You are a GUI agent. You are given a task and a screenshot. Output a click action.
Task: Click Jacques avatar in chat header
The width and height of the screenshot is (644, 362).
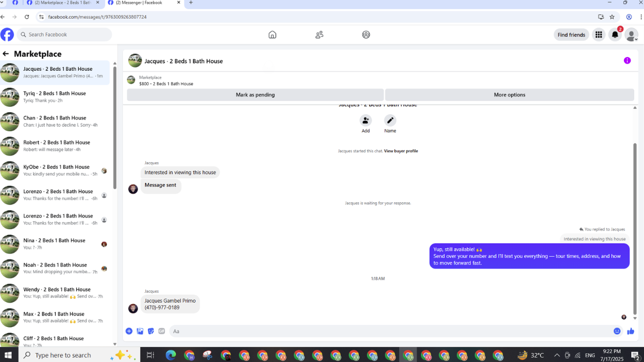pos(135,60)
